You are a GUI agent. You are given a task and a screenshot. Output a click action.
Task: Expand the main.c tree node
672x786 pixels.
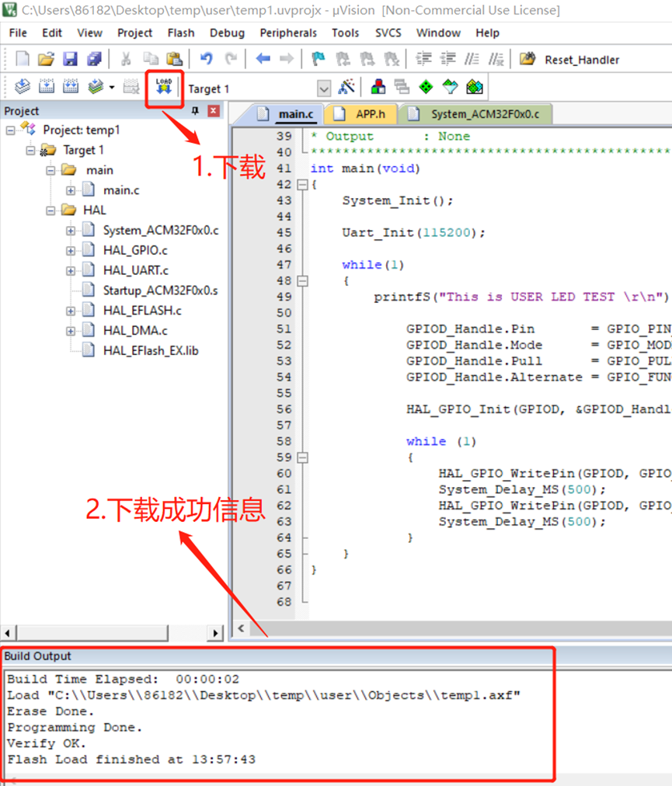[71, 190]
